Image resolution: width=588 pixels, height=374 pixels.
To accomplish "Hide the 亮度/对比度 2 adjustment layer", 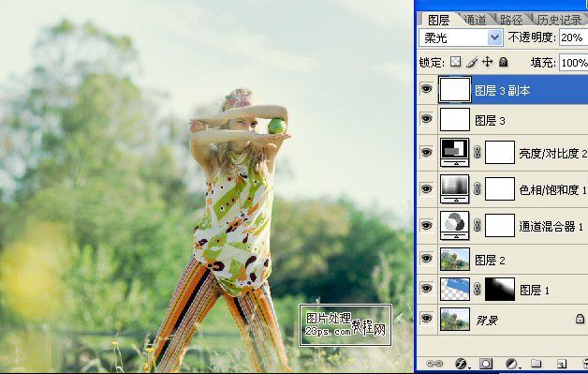I will tap(427, 153).
